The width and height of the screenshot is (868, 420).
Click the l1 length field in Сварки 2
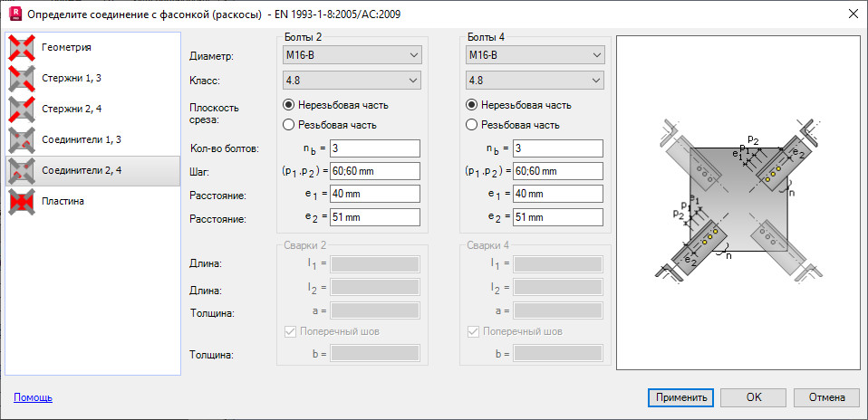(x=375, y=264)
